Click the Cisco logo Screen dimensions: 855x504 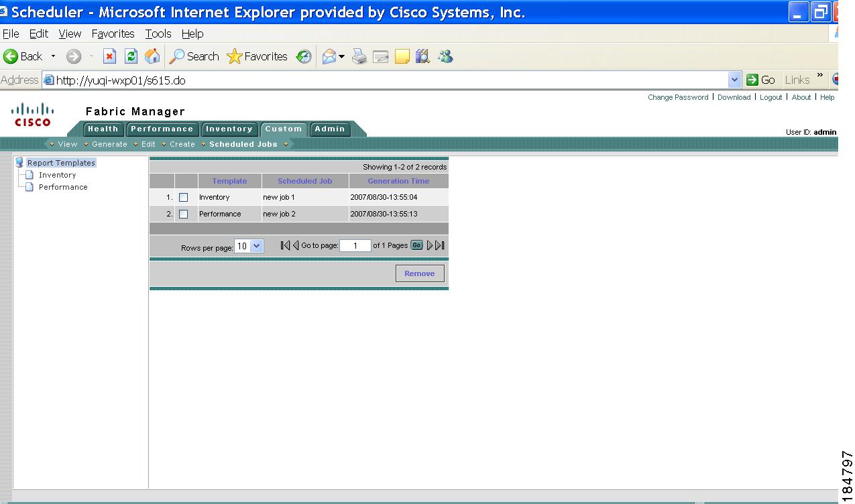(x=33, y=115)
